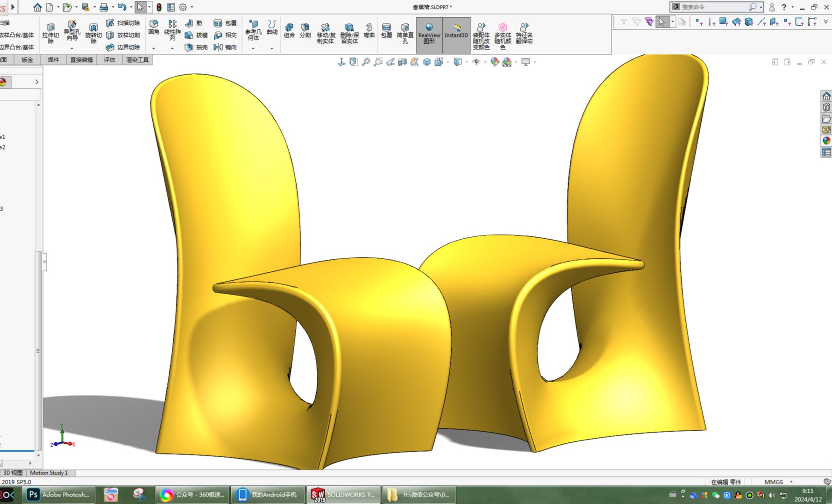Expand the 线性阵列 pattern dropdown arrow

click(172, 48)
